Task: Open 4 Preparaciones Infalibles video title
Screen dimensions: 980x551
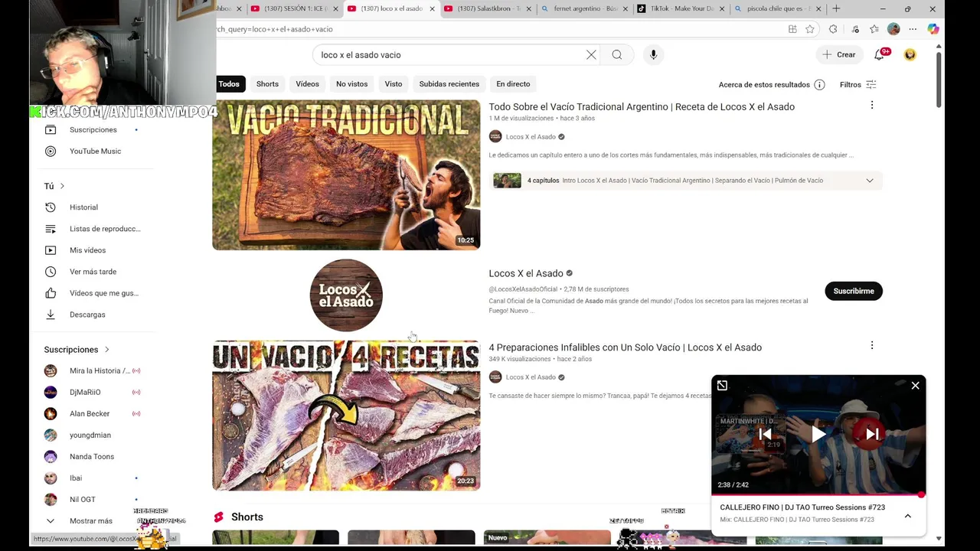Action: [x=625, y=347]
